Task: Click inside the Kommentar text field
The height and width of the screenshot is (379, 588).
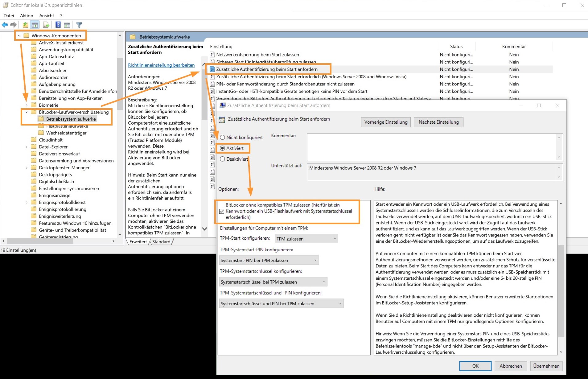Action: 435,147
